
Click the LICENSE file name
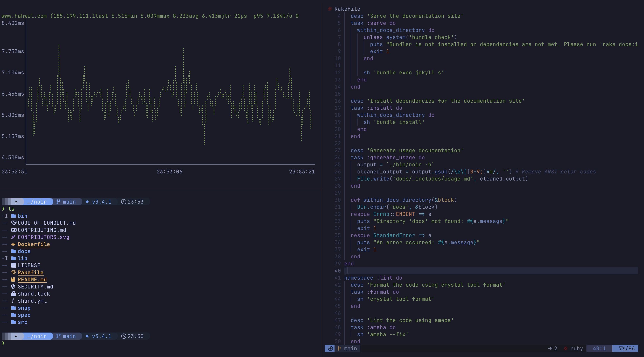29,265
